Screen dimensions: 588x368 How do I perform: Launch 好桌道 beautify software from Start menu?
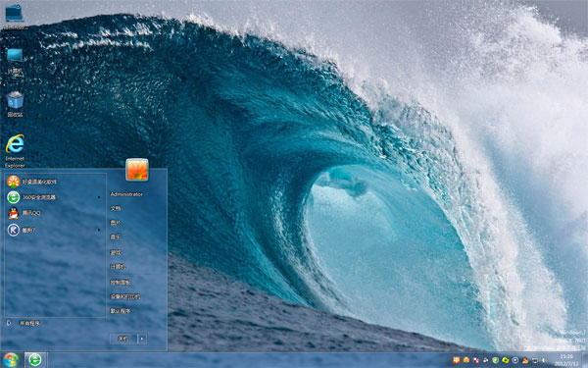pyautogui.click(x=32, y=182)
